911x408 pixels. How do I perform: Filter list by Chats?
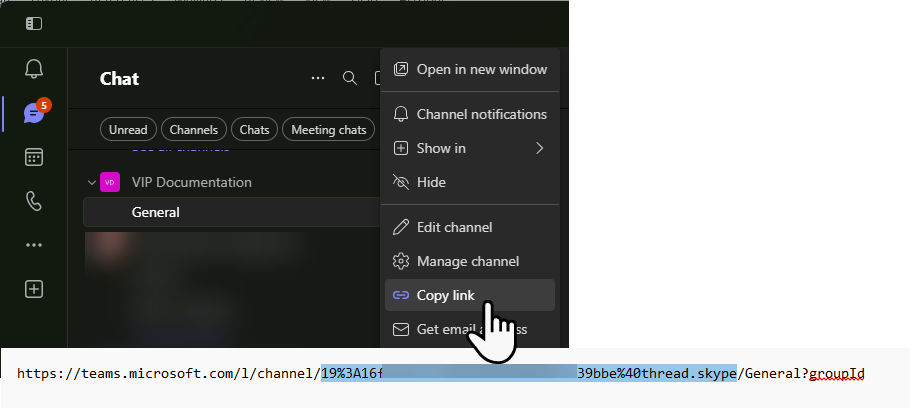254,130
